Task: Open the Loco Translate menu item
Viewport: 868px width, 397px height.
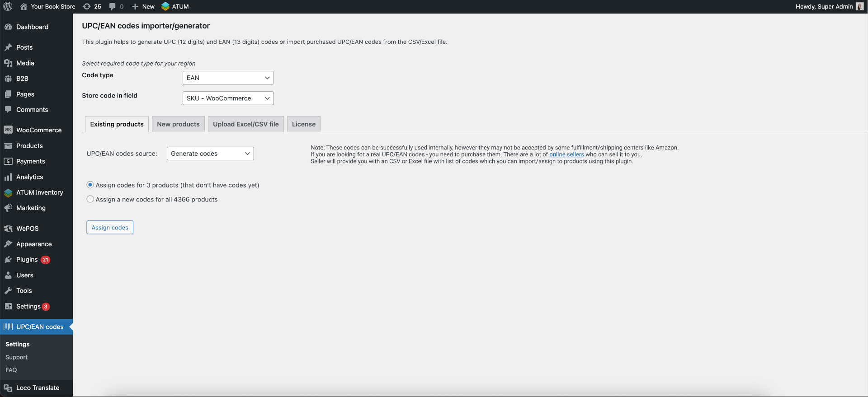Action: point(36,388)
